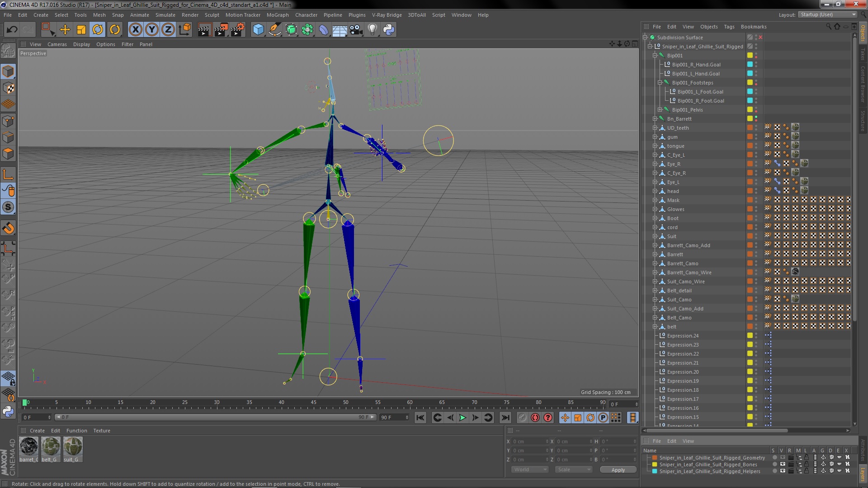Select the barret_C material thumbnail

coord(29,447)
